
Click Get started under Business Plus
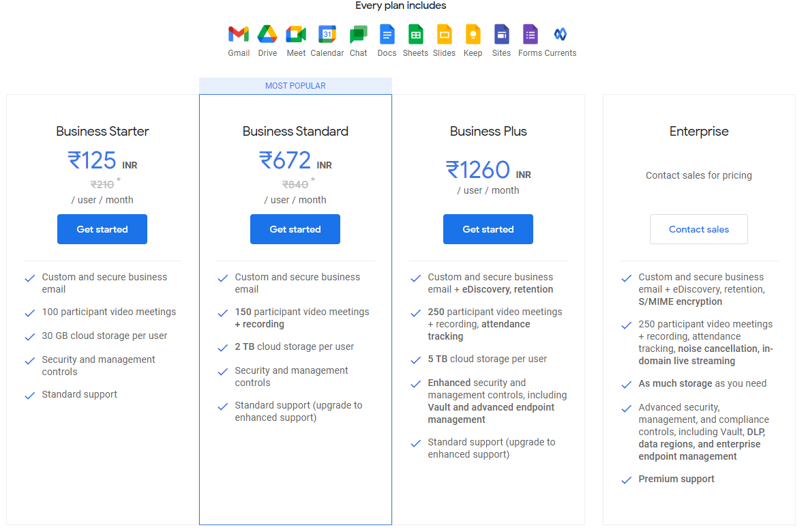pos(488,229)
